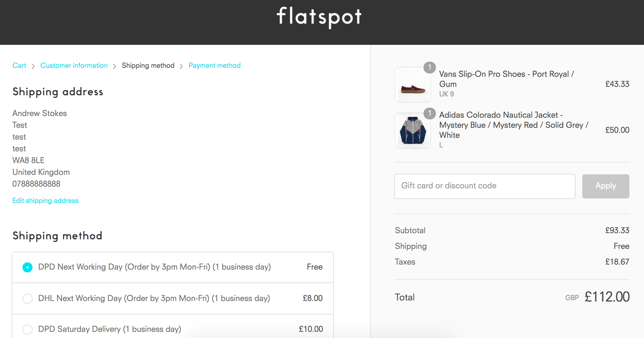Click Apply discount code button
644x338 pixels.
606,186
